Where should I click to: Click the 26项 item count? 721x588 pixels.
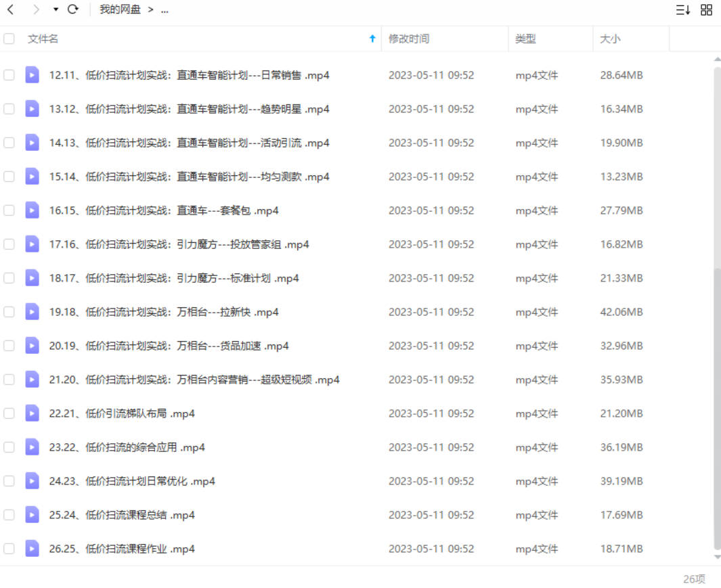pyautogui.click(x=694, y=579)
